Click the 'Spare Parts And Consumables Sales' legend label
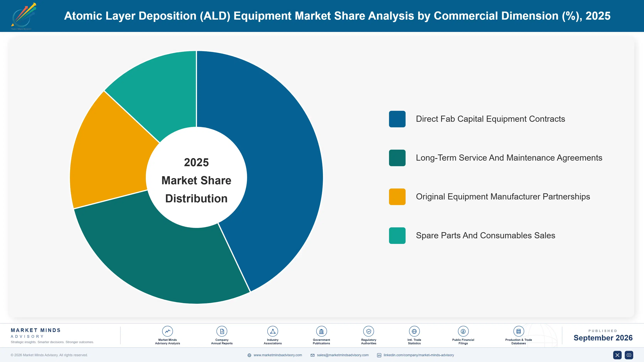The height and width of the screenshot is (362, 644). 485,235
